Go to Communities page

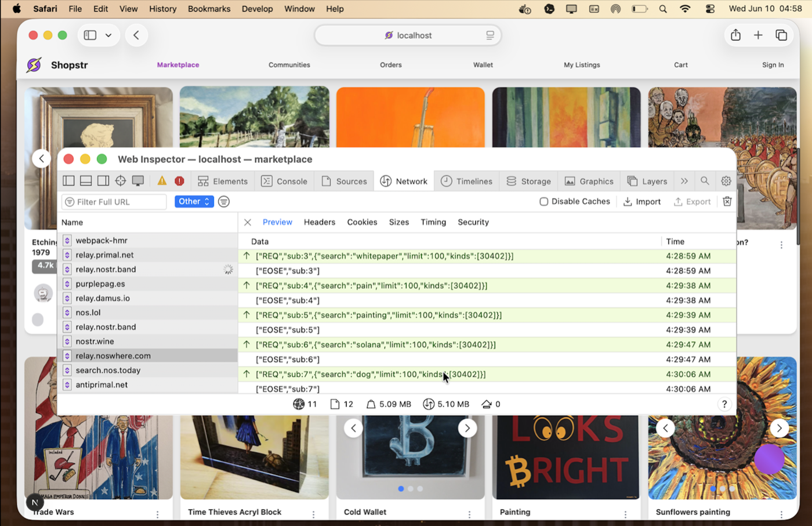[x=289, y=65]
